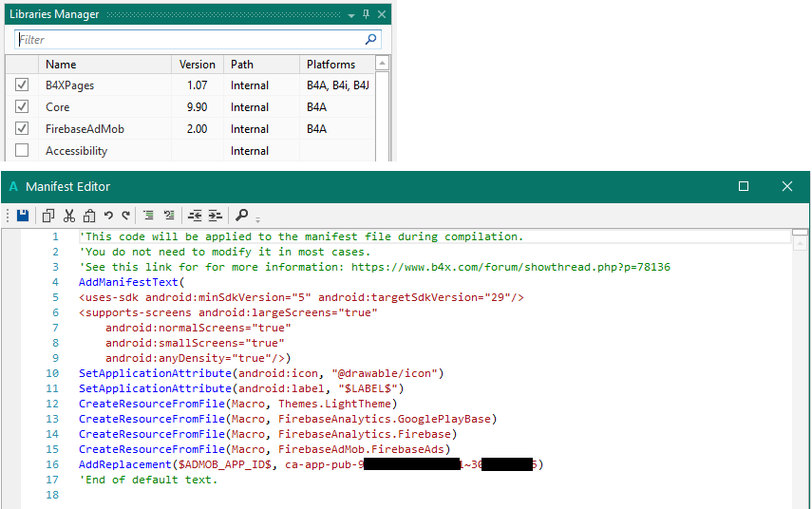812x509 pixels.
Task: Click the FirebaseAnalytics.Firebase line
Action: coord(268,434)
